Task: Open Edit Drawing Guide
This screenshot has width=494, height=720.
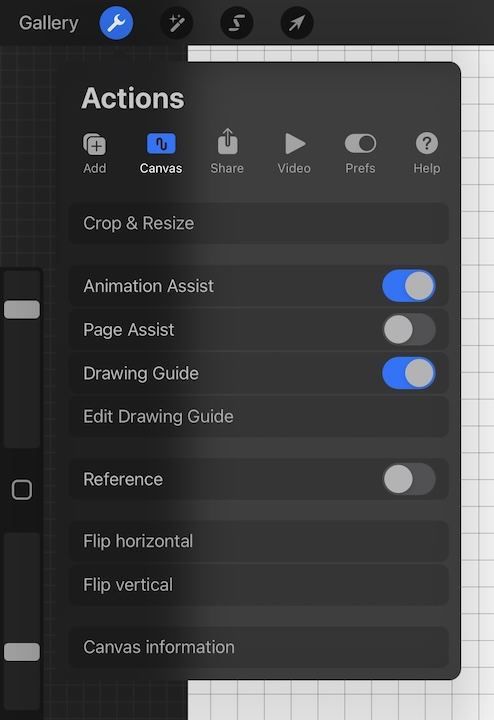Action: click(x=258, y=416)
